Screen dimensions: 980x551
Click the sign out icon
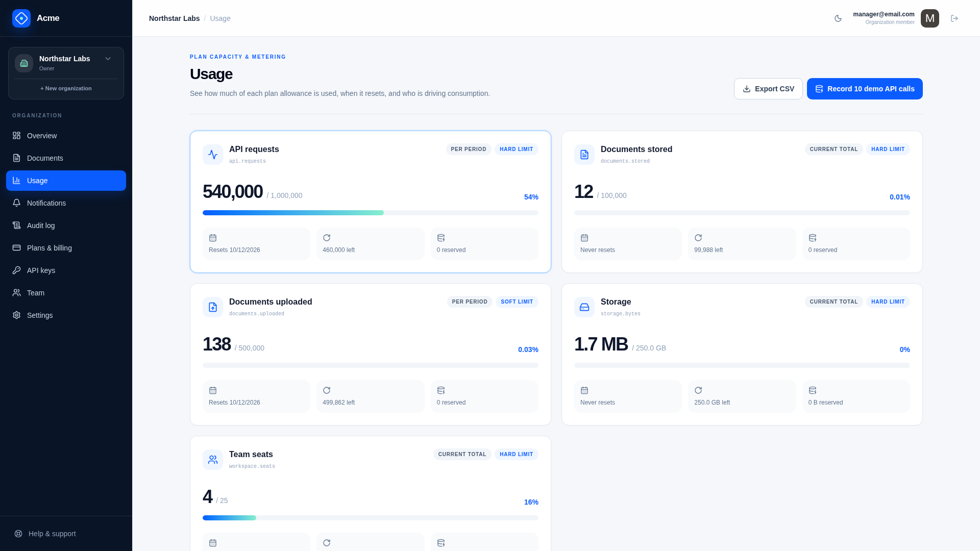point(954,18)
